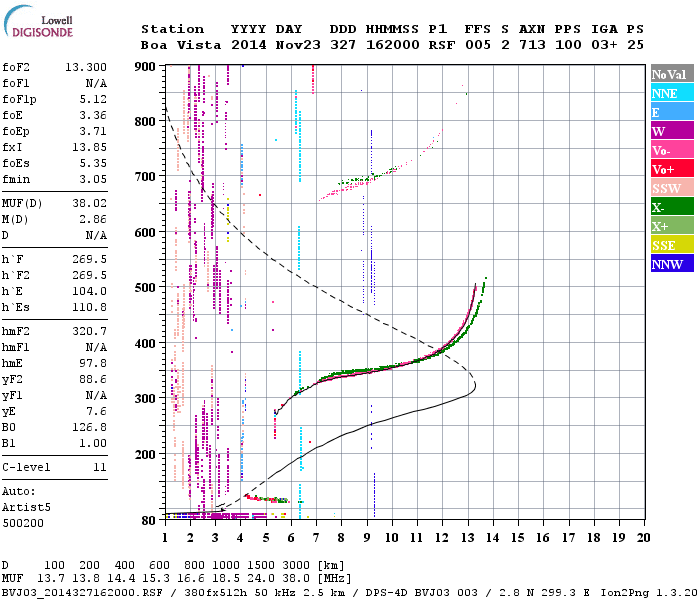Select the h`E value 104.0
Viewport: 700px width, 600px height.
point(89,292)
